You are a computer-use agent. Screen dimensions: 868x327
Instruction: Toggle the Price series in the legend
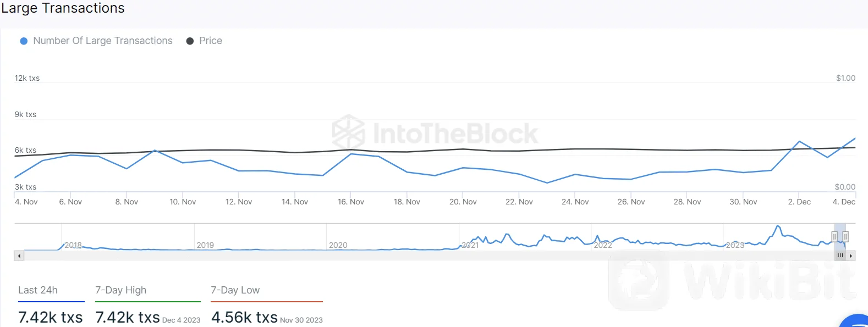tap(210, 41)
